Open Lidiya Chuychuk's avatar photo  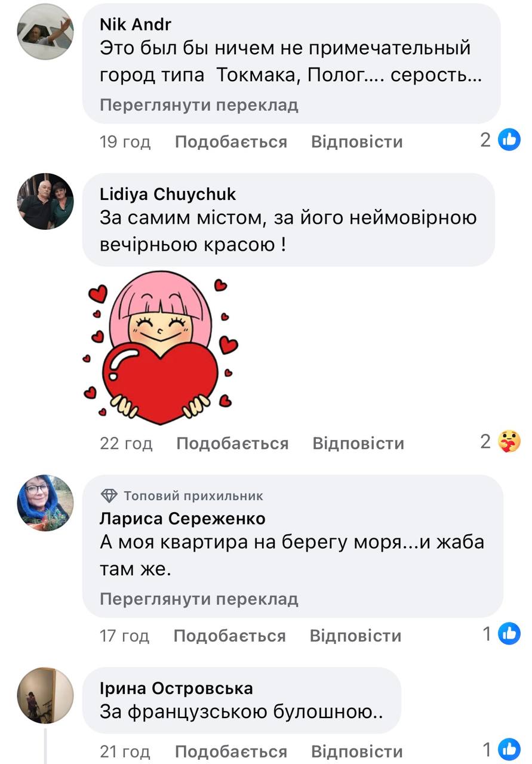(x=45, y=201)
